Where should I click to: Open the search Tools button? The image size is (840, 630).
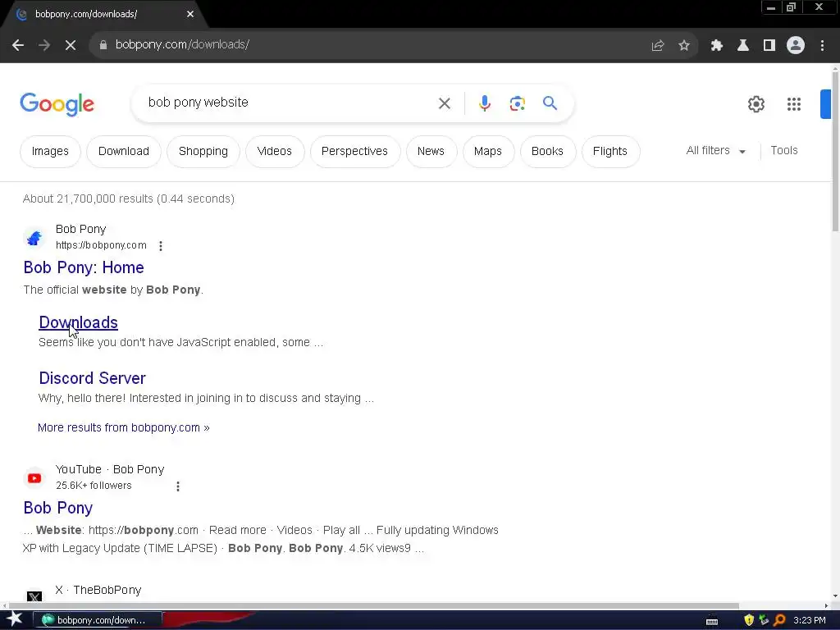784,151
